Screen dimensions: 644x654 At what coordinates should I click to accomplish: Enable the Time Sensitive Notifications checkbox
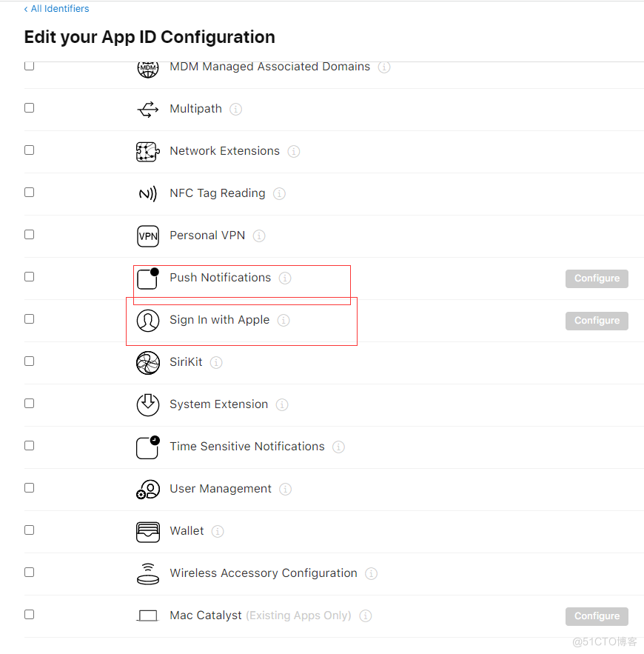coord(29,446)
